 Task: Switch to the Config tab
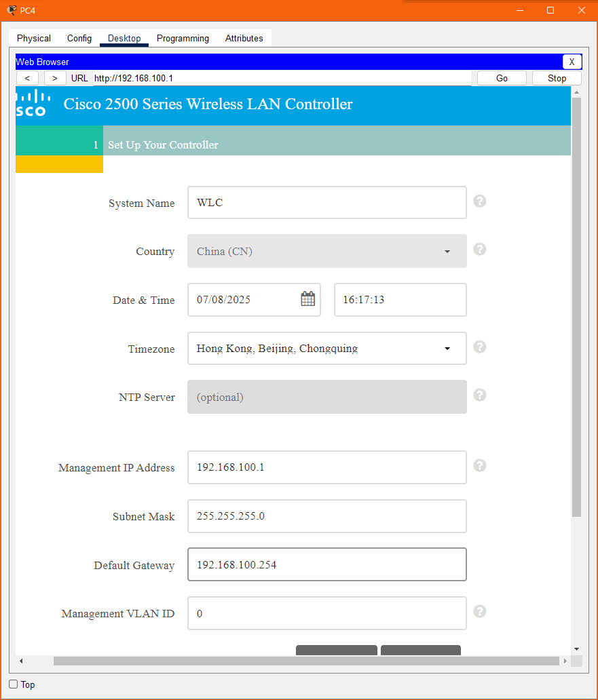(x=79, y=39)
